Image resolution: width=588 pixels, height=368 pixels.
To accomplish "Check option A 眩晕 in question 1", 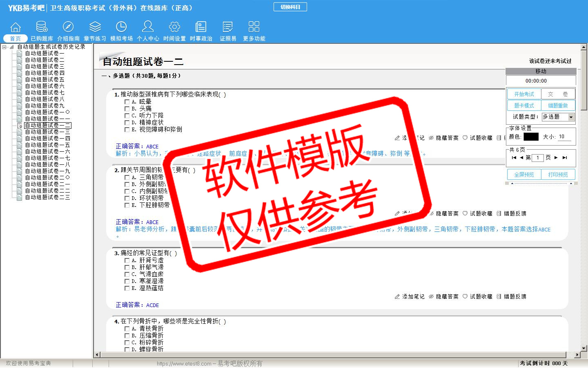I will [x=127, y=102].
